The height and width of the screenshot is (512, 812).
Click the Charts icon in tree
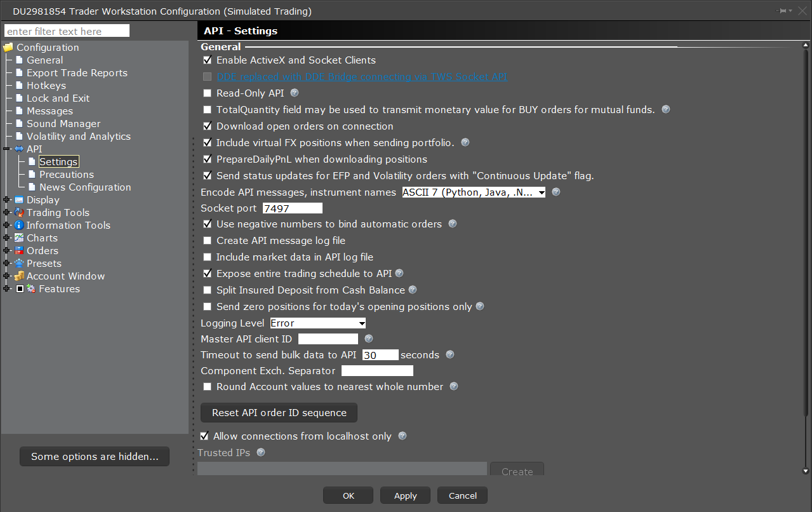point(19,238)
